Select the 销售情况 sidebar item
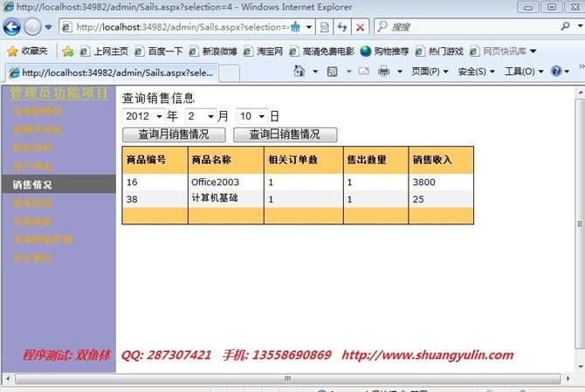Screen dimensions: 585x392 coord(59,184)
